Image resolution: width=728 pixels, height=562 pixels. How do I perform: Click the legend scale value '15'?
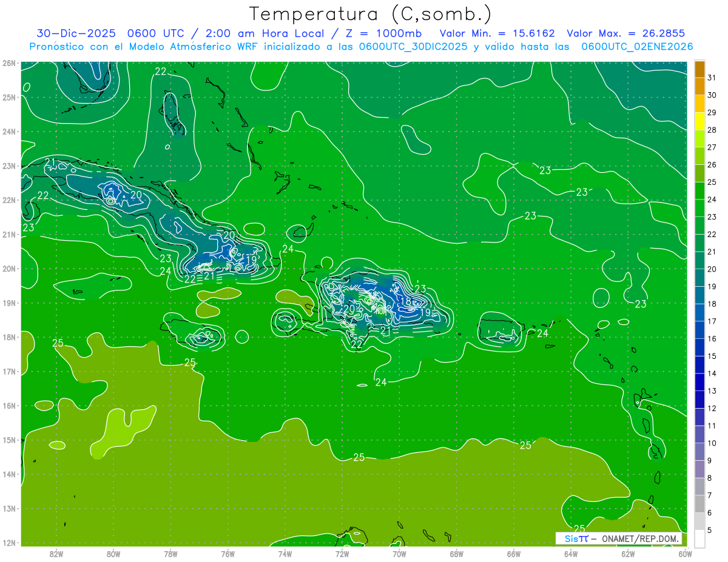[x=712, y=356]
